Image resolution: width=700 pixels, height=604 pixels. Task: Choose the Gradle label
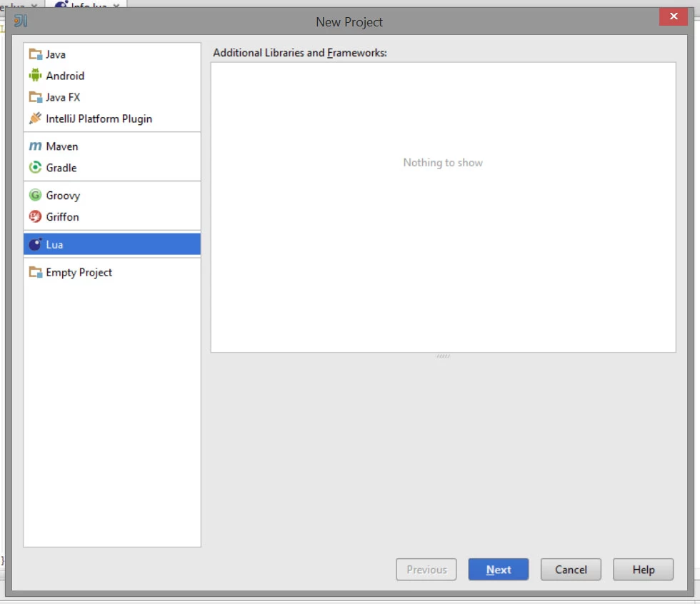(x=61, y=168)
